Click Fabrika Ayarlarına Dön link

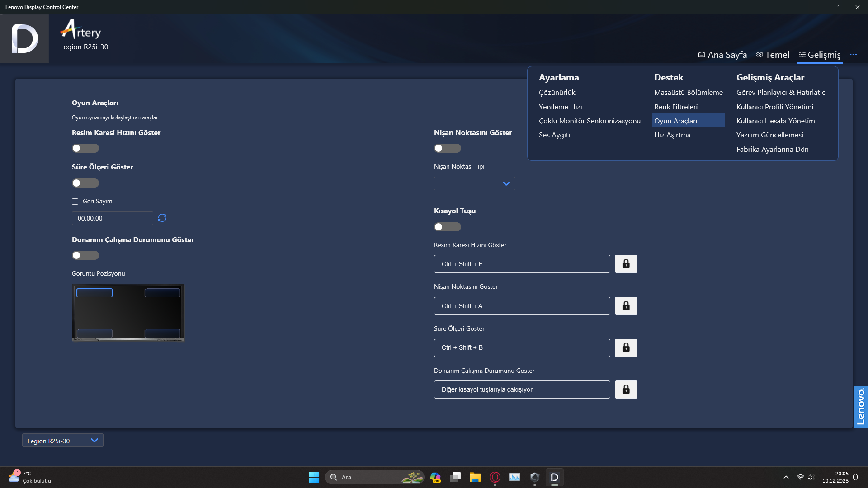coord(772,150)
